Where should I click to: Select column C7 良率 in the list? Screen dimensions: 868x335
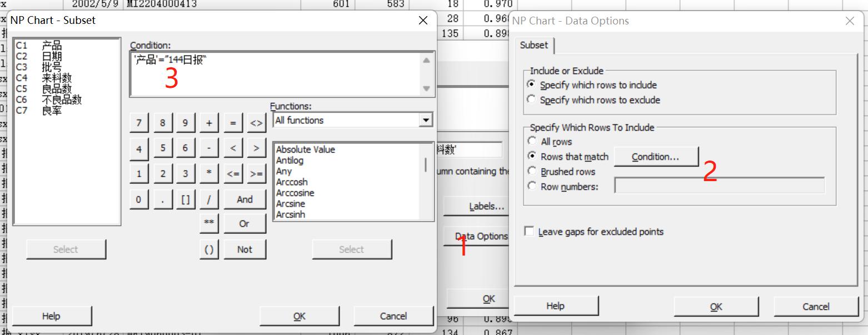[x=67, y=111]
